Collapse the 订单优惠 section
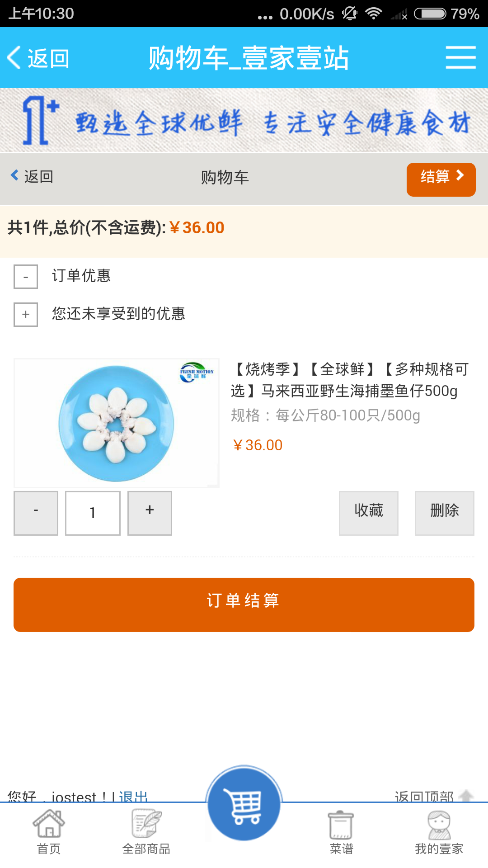This screenshot has height=868, width=488. point(26,277)
